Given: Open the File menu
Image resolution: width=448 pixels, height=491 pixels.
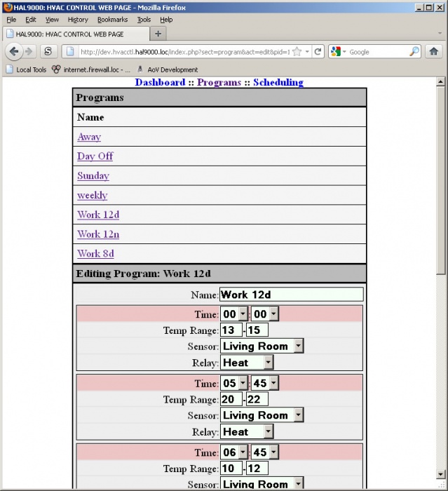Looking at the screenshot, I should (11, 20).
